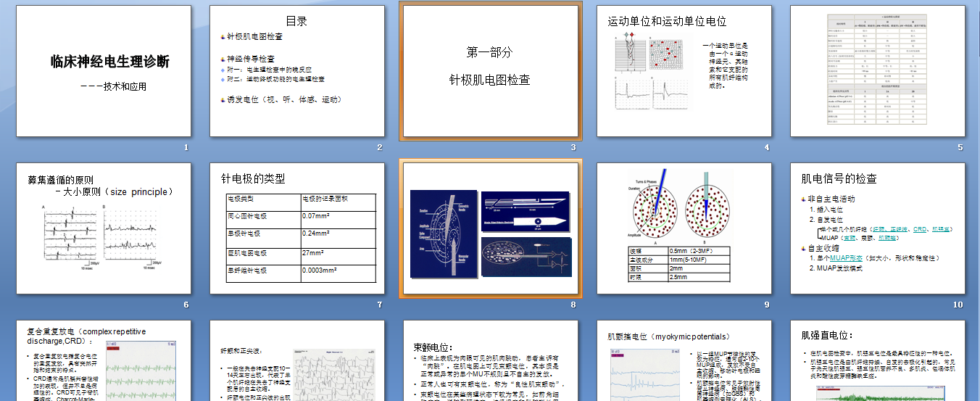This screenshot has width=980, height=401.
Task: Select slide 8 with dark blue electrode diagrams
Action: coord(489,228)
